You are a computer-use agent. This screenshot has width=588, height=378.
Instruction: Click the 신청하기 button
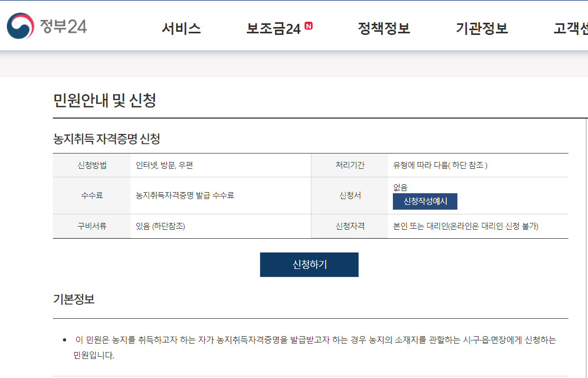coord(309,265)
